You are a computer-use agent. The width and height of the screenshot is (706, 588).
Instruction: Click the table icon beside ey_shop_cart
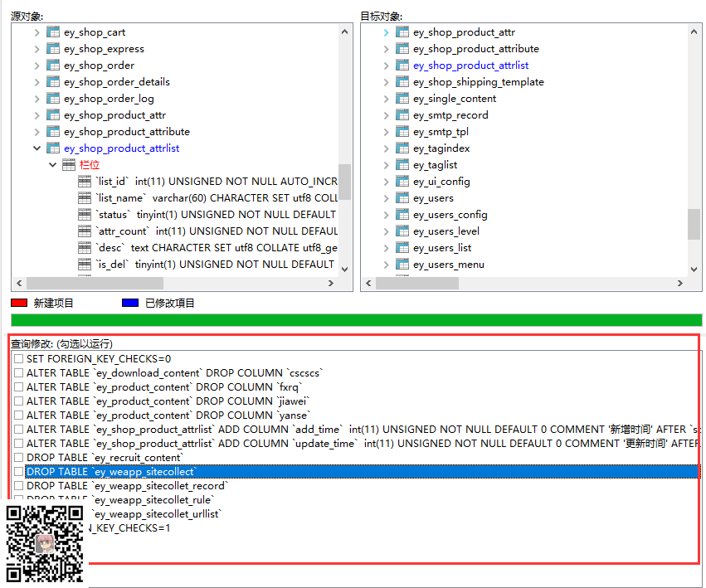coord(53,32)
